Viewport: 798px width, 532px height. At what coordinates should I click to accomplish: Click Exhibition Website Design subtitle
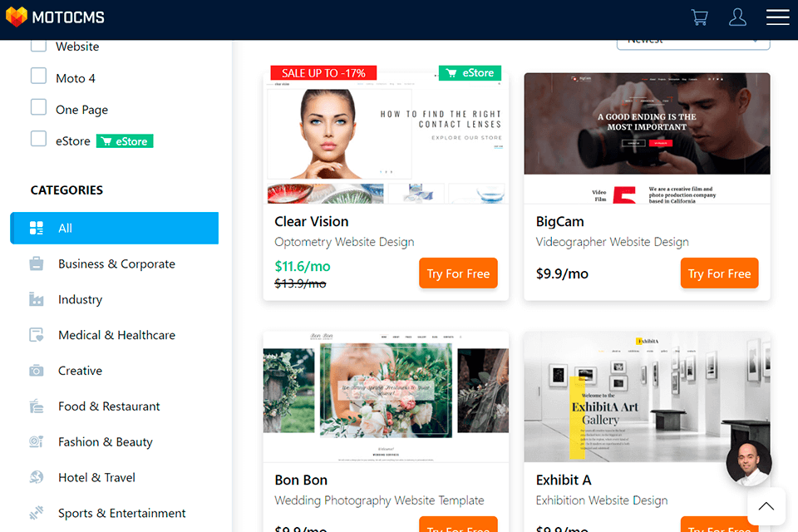[x=602, y=501]
